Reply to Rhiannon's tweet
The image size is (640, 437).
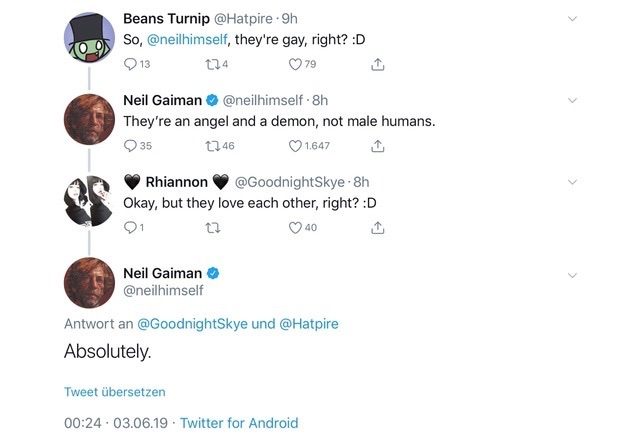pyautogui.click(x=129, y=228)
